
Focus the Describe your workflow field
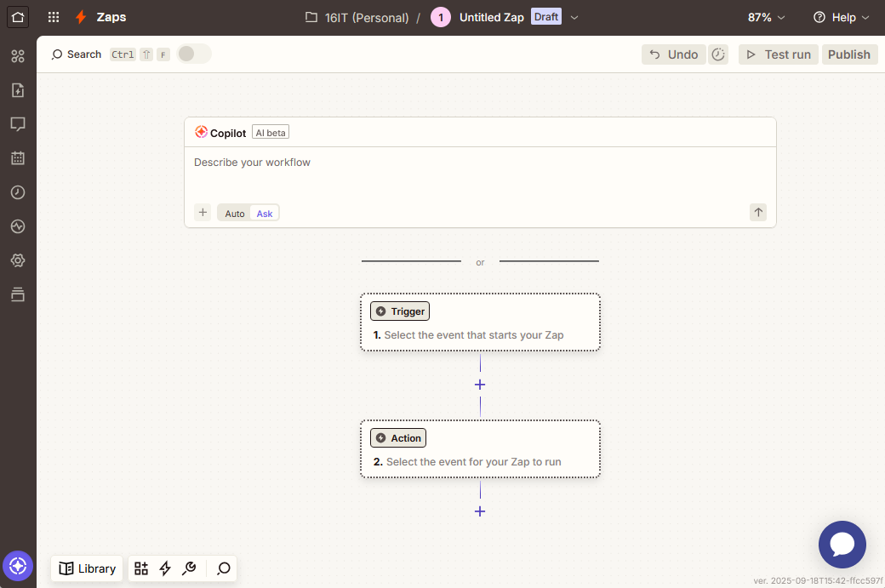pos(480,174)
